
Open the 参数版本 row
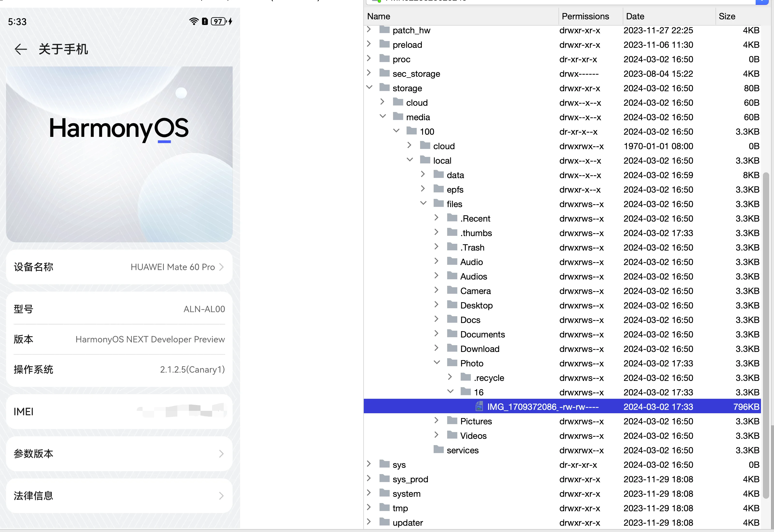click(x=119, y=454)
